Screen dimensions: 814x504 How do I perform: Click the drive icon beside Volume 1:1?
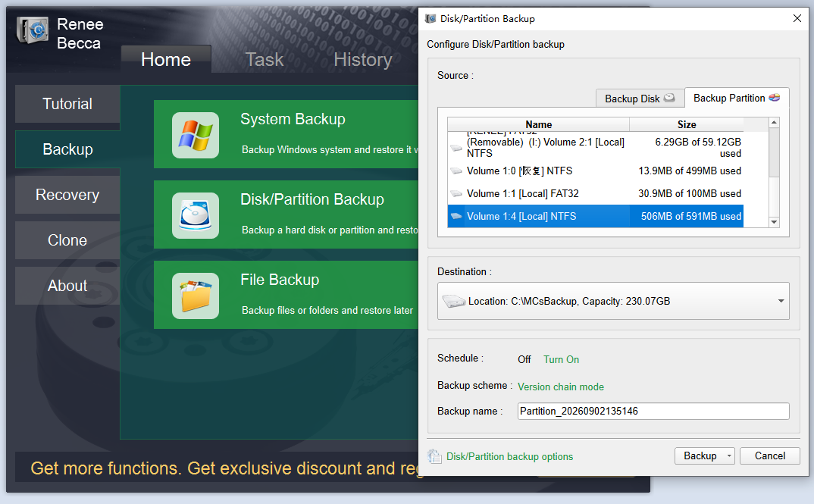(456, 193)
